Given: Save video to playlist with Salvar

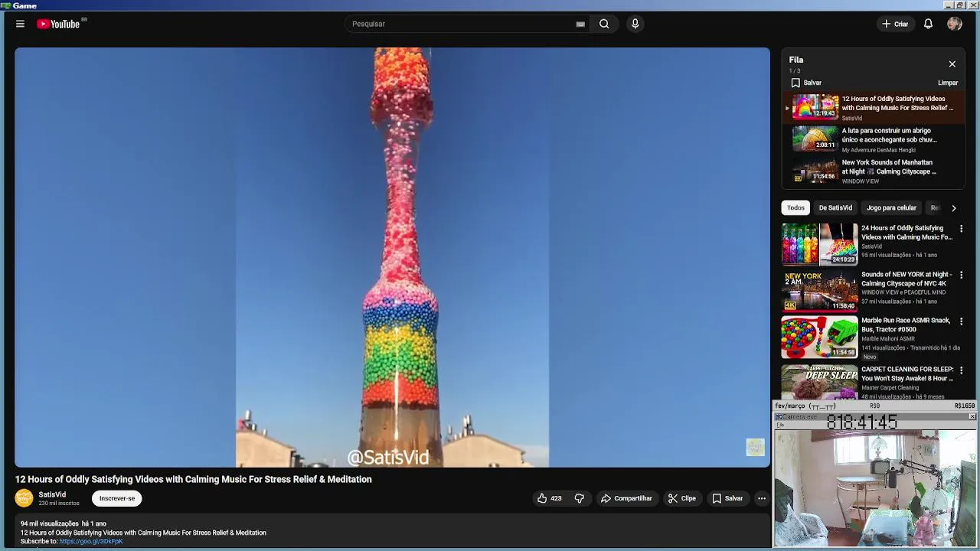Looking at the screenshot, I should pyautogui.click(x=727, y=498).
